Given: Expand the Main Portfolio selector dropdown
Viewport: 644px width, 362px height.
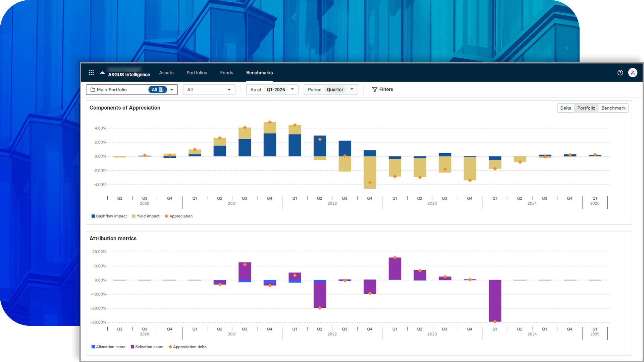Looking at the screenshot, I should coord(171,89).
